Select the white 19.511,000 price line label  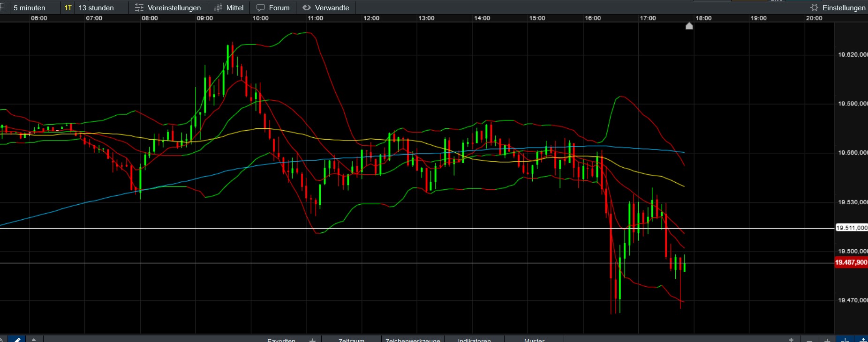click(x=852, y=228)
